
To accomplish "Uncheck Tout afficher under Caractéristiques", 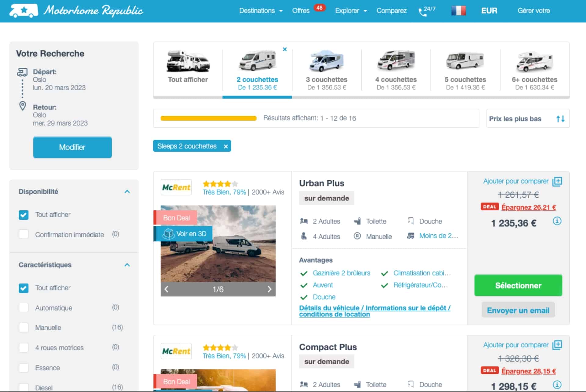I will (24, 288).
